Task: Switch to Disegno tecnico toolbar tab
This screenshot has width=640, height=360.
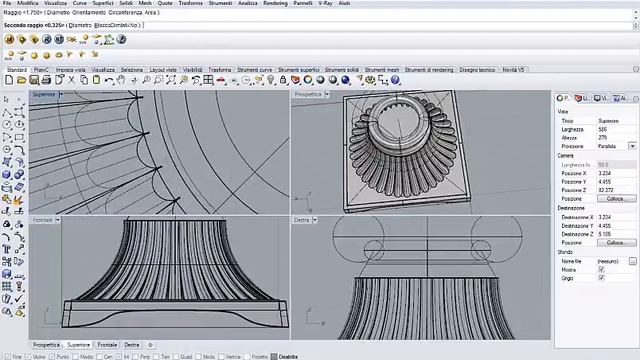Action: [x=477, y=70]
